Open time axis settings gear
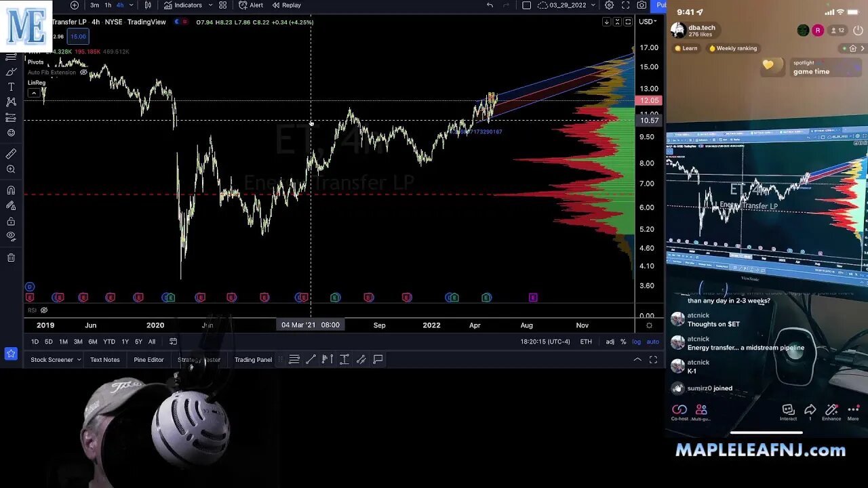The width and height of the screenshot is (868, 488). pos(649,325)
